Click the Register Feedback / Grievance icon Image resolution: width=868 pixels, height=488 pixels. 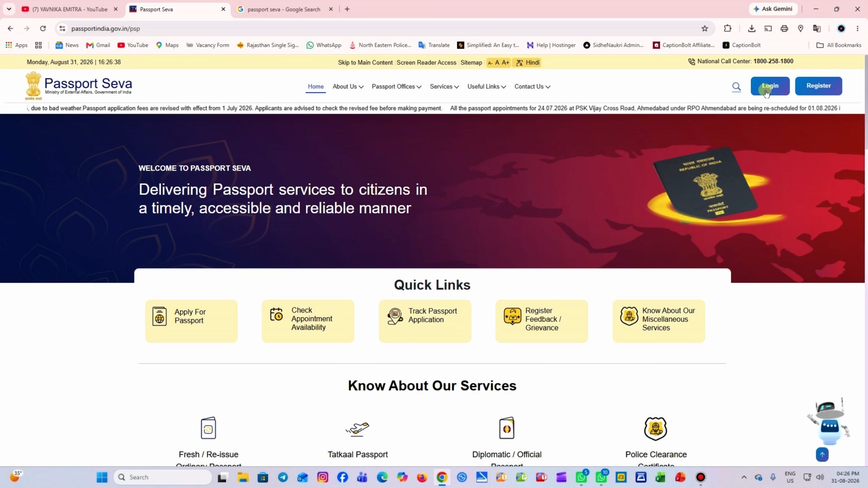512,316
